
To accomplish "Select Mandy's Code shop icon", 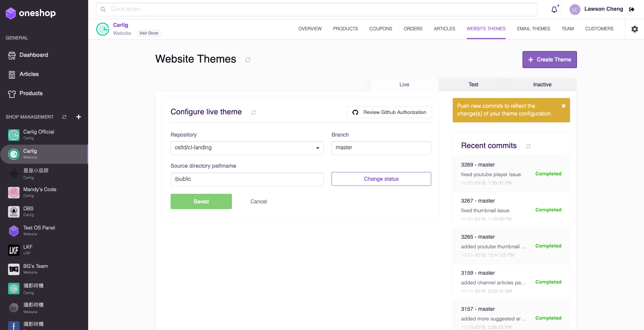I will [14, 193].
